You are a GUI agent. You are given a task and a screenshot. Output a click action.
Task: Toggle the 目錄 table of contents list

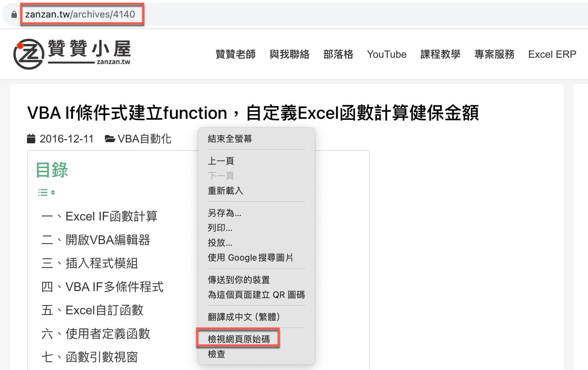coord(47,192)
